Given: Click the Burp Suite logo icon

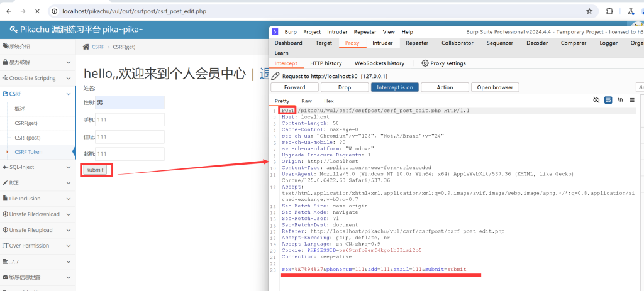Looking at the screenshot, I should pos(275,31).
